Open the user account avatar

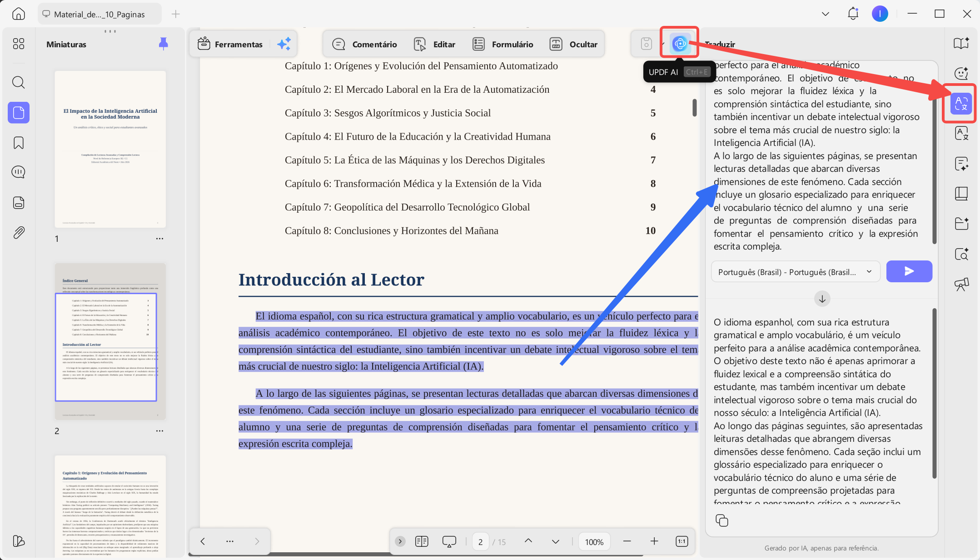click(x=880, y=14)
